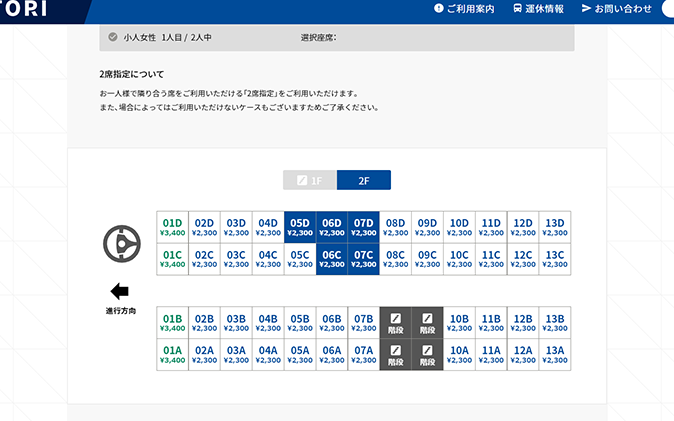Toggle off the selected seat 07D
674x421 pixels.
(x=364, y=227)
